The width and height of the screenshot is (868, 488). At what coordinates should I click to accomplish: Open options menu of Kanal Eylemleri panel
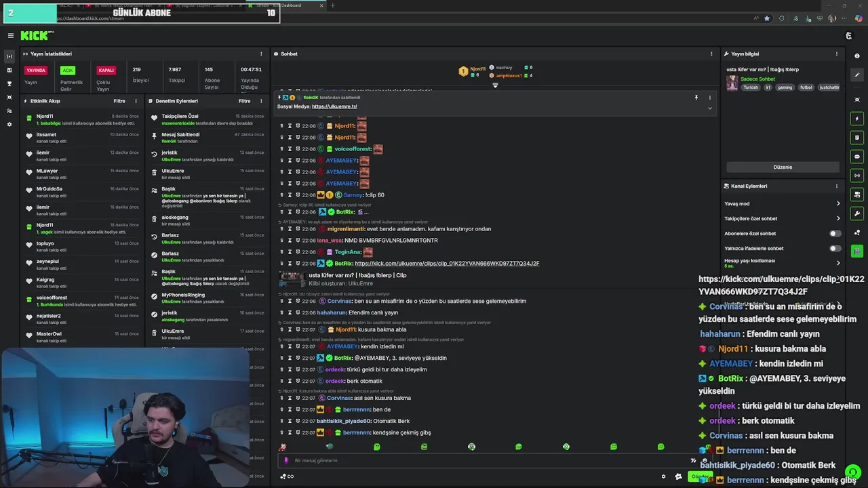coord(837,186)
